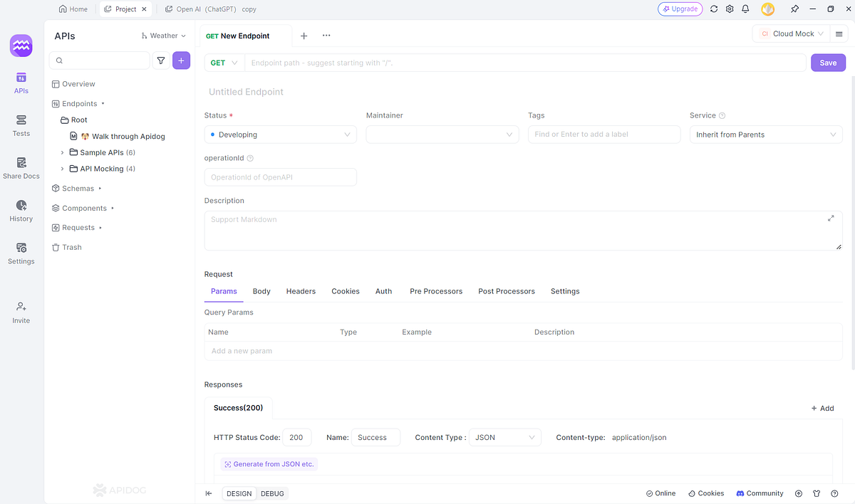Switch request method using the GET dropdown
The height and width of the screenshot is (504, 855).
(x=223, y=63)
